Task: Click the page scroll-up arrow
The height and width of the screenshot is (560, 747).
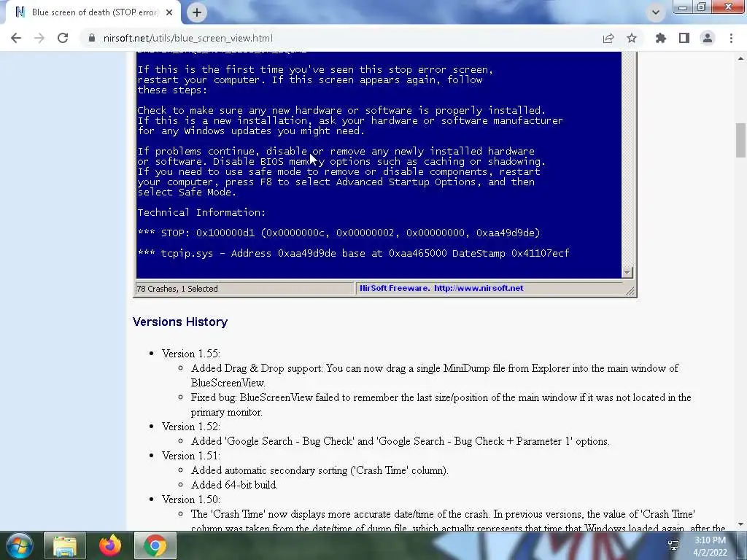Action: click(740, 58)
